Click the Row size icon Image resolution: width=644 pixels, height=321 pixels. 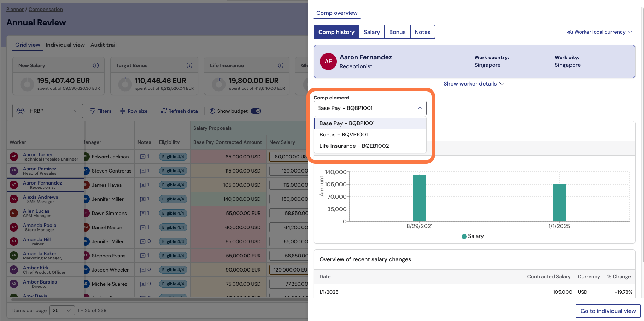pyautogui.click(x=123, y=111)
